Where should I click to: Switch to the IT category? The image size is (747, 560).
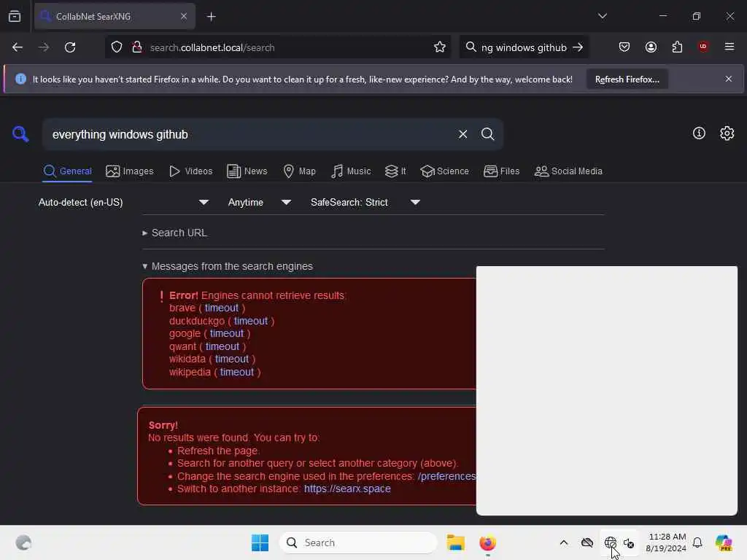click(395, 171)
